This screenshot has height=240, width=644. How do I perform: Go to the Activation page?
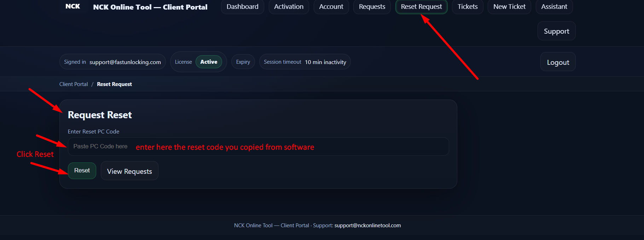click(x=289, y=7)
